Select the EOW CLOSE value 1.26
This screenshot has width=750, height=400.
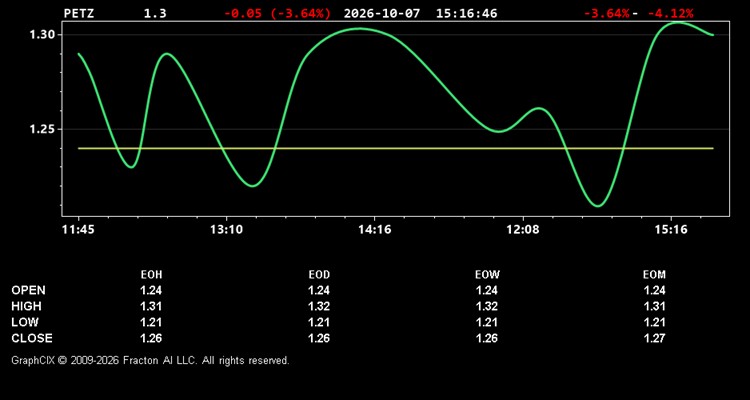pos(487,338)
